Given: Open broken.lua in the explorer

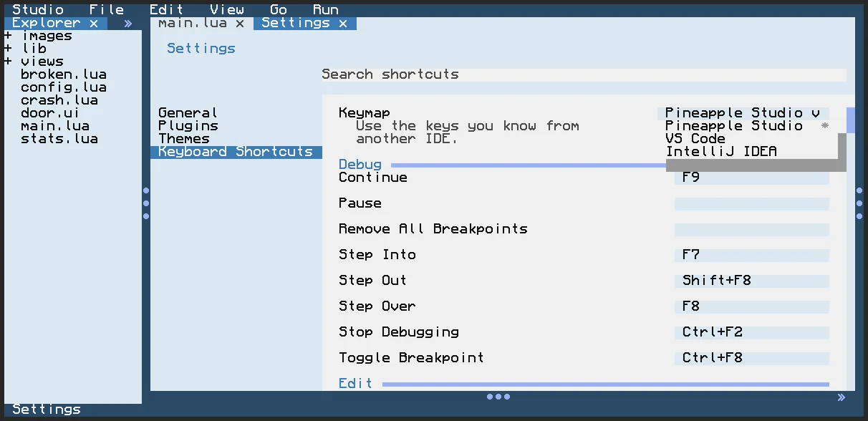Looking at the screenshot, I should tap(64, 74).
